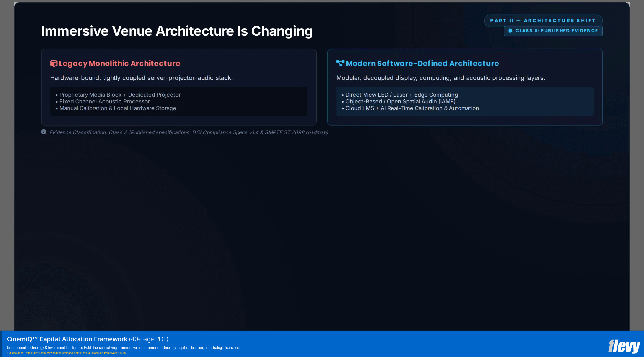Click the Direct-View LED / Laser + Edge Computing bullet
Image resolution: width=644 pixels, height=357 pixels.
(x=400, y=95)
